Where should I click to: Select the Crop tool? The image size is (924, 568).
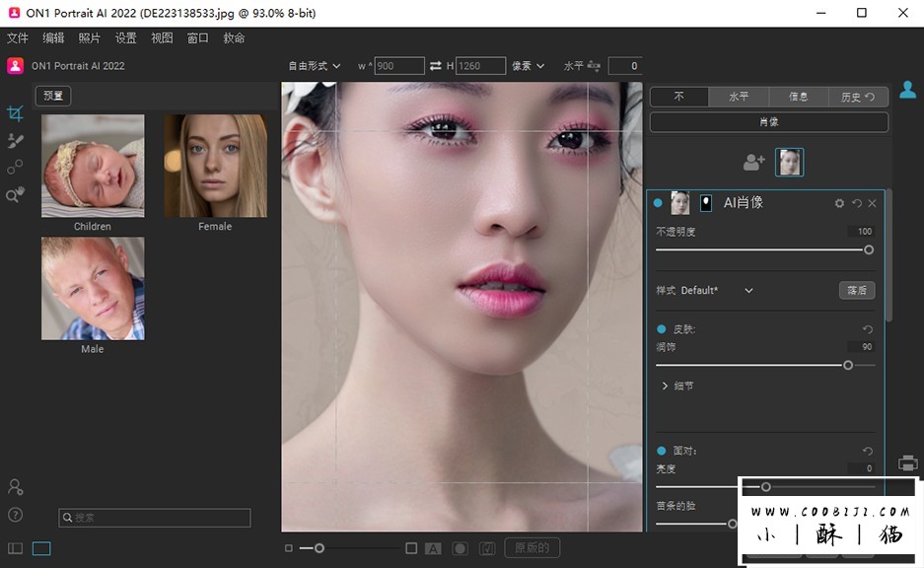[x=14, y=113]
